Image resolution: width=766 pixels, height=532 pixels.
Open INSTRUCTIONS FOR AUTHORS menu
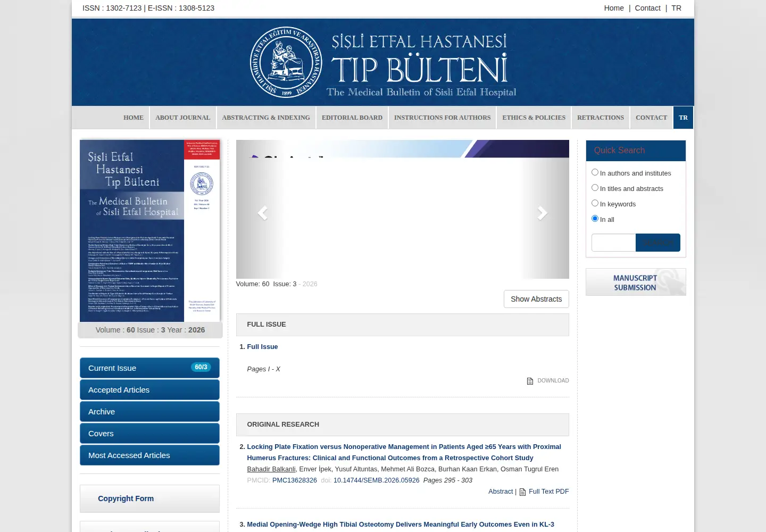pyautogui.click(x=443, y=118)
